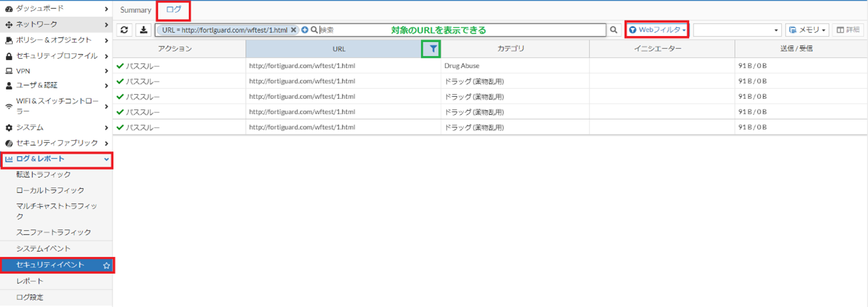Open レポート page
Viewport: 868px width, 307px height.
[30, 281]
